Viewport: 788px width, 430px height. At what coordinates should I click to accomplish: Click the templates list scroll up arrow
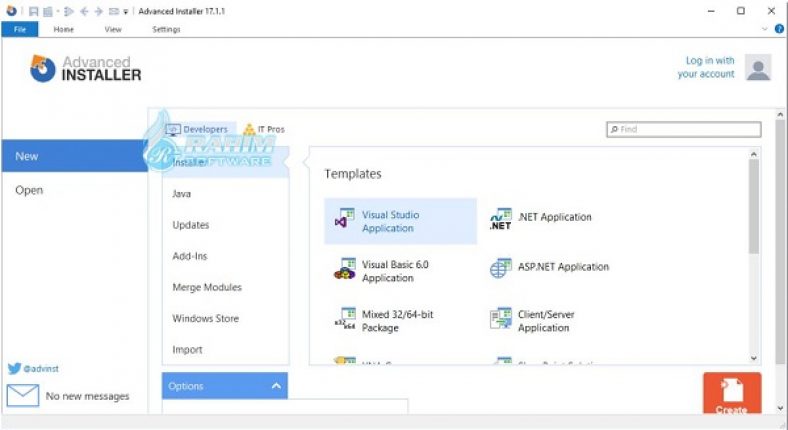pos(753,154)
